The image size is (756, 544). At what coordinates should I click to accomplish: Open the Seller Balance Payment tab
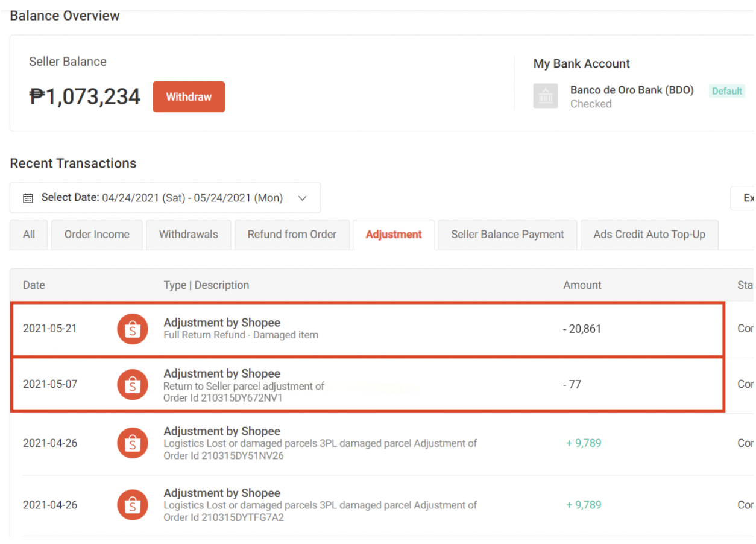pos(508,235)
